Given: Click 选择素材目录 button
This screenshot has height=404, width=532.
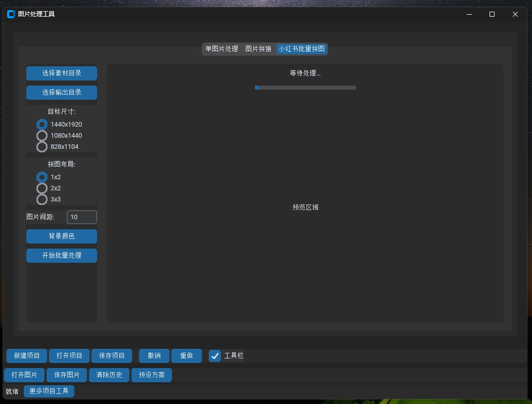Looking at the screenshot, I should point(62,73).
